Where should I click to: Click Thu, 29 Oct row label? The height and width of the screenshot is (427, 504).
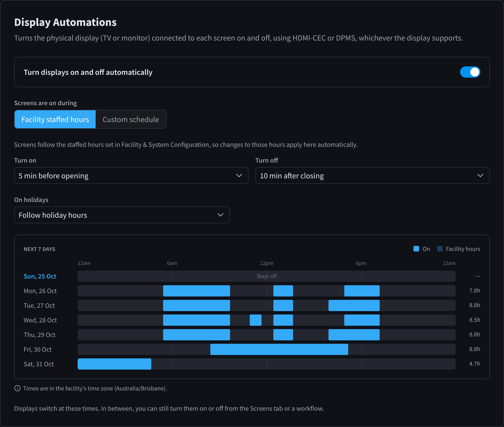coord(39,335)
